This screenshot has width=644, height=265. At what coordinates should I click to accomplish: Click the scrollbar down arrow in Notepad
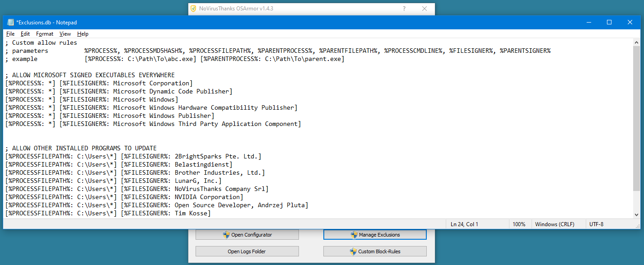[x=636, y=215]
